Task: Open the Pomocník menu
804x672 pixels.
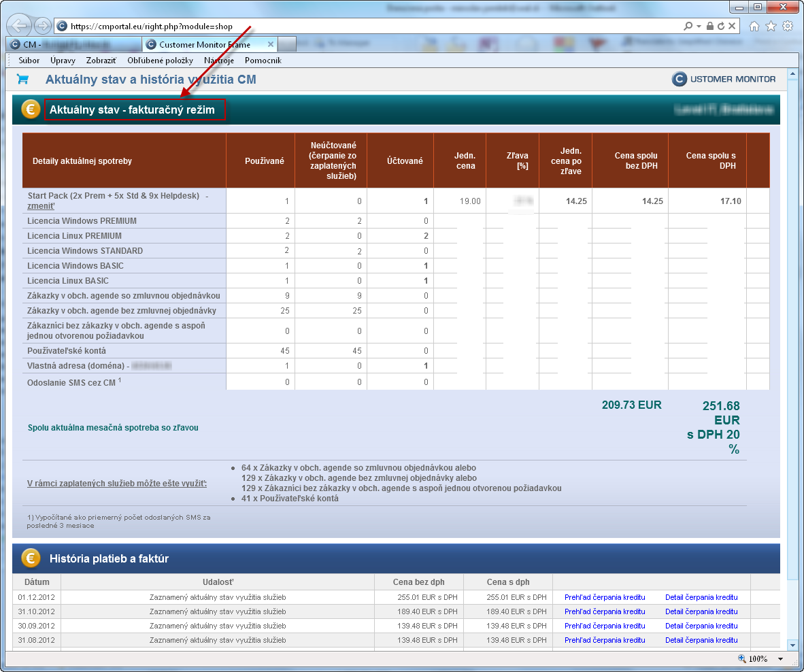Action: (x=263, y=61)
